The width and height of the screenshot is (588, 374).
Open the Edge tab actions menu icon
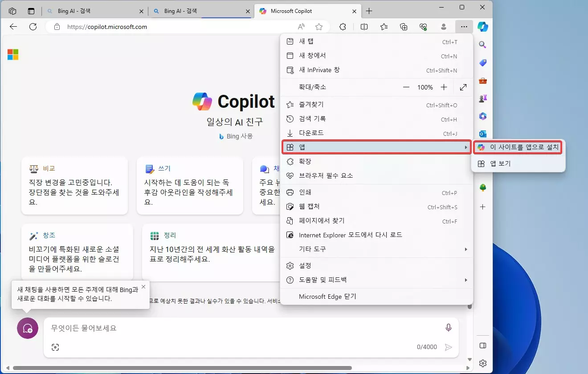[31, 11]
